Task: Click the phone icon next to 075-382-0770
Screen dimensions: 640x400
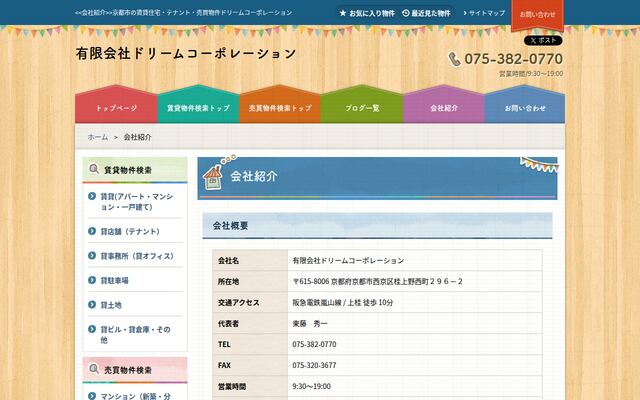Action: tap(454, 59)
